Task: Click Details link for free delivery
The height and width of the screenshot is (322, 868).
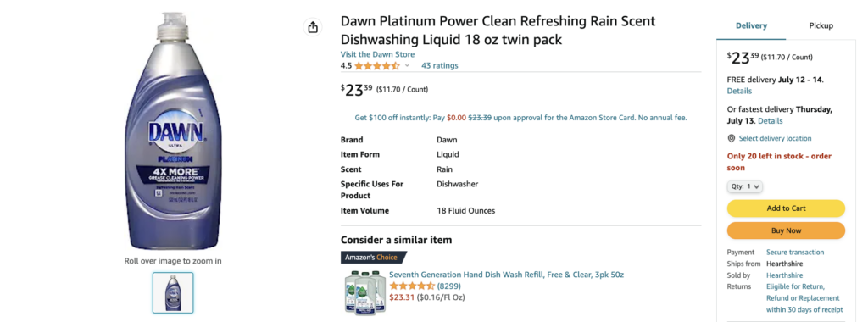Action: click(739, 92)
